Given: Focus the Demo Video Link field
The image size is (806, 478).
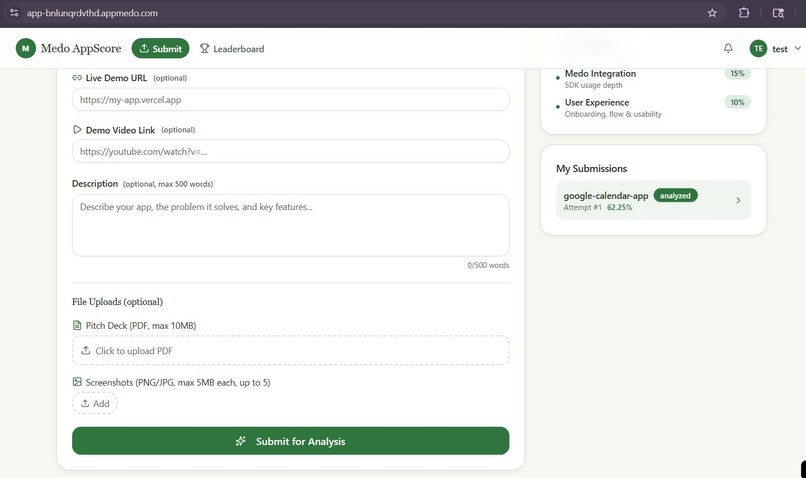Looking at the screenshot, I should click(x=290, y=152).
